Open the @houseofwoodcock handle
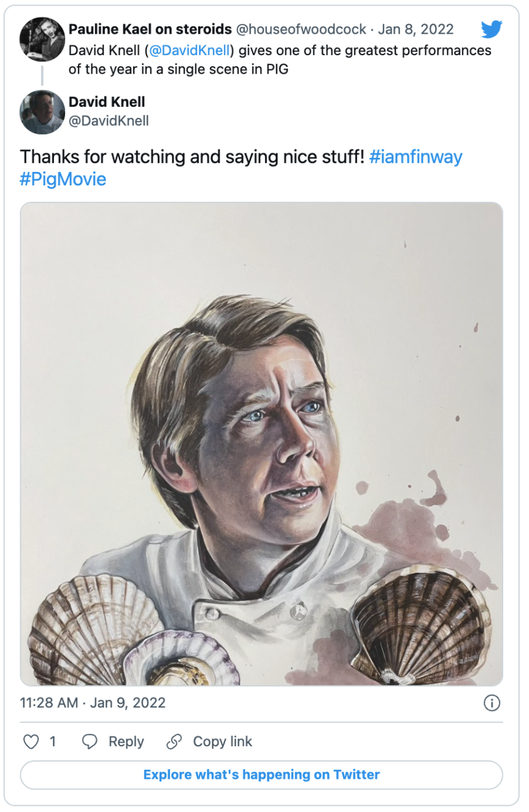The height and width of the screenshot is (812, 529). point(301,29)
